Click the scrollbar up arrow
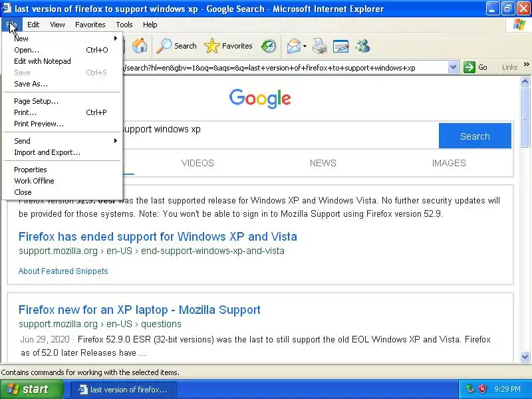This screenshot has width=532, height=399. coord(525,81)
